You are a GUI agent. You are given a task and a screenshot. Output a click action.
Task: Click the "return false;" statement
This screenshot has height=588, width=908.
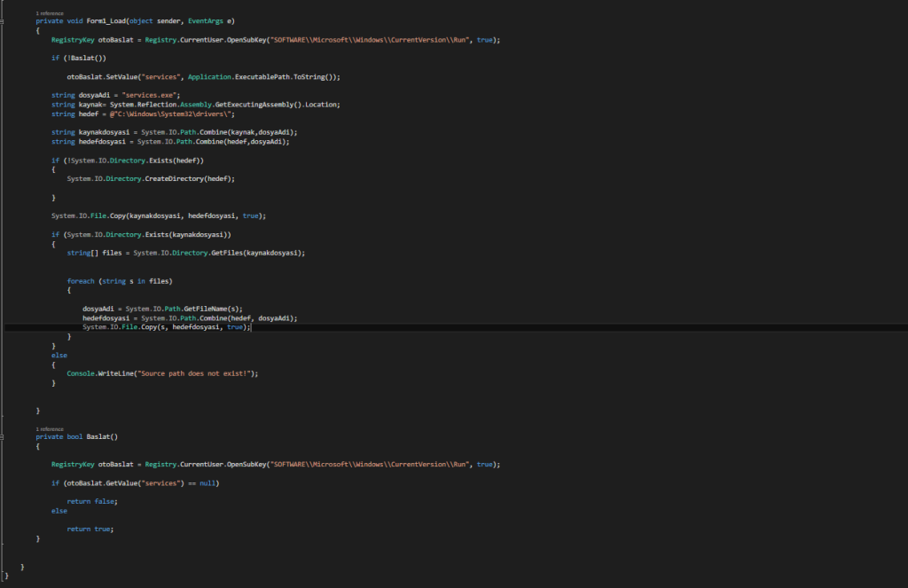point(92,502)
